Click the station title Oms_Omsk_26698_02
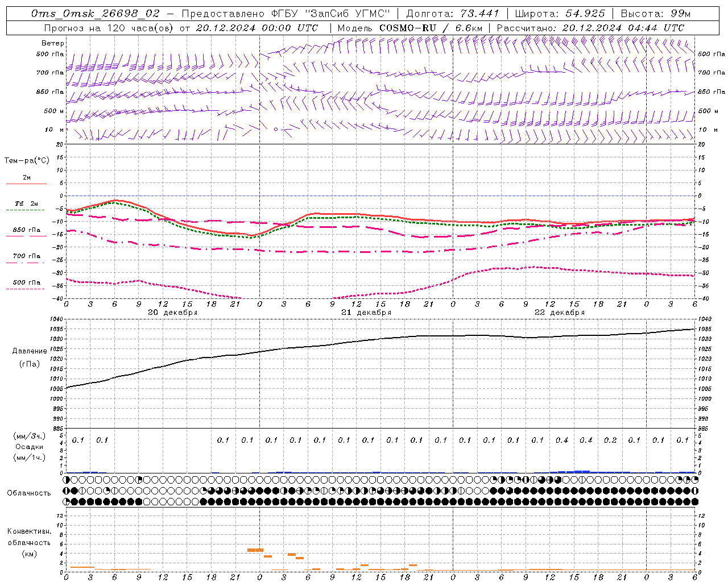Image resolution: width=728 pixels, height=582 pixels. point(95,14)
